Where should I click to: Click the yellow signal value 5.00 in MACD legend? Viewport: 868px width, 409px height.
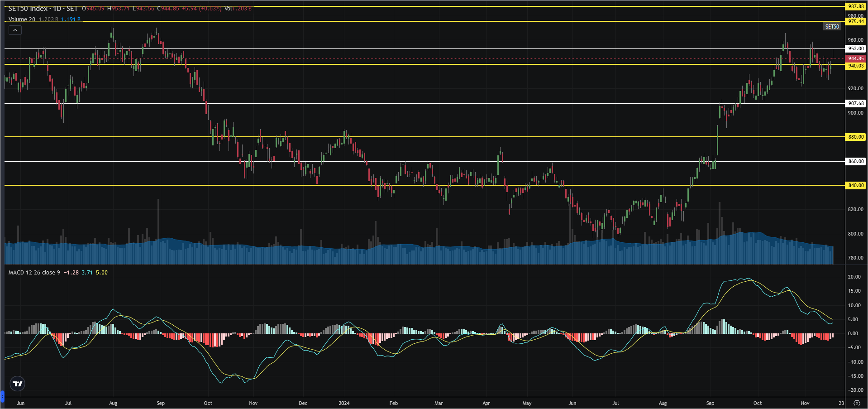[x=102, y=272]
